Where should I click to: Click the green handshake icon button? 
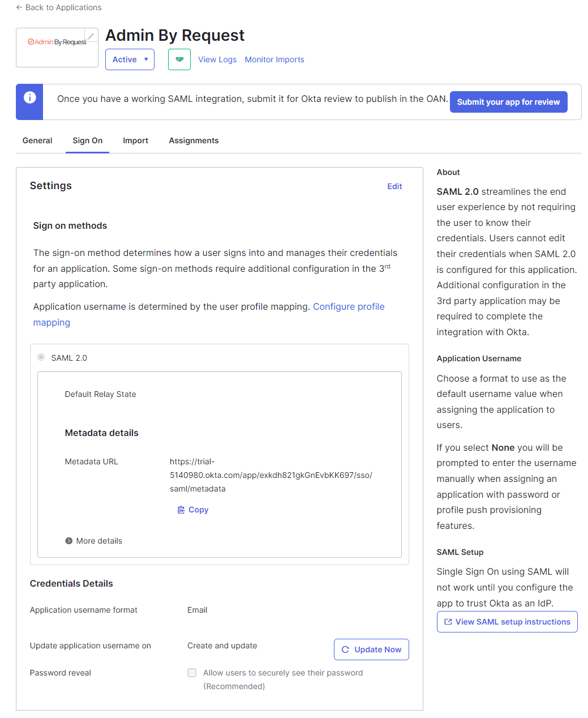pyautogui.click(x=179, y=59)
